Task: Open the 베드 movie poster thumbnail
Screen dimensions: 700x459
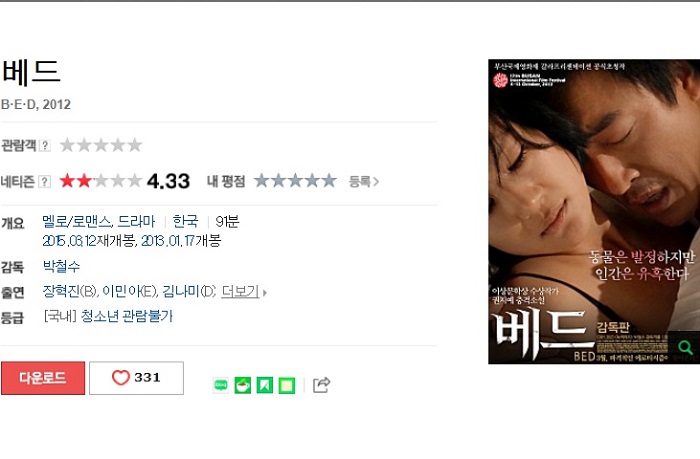Action: pyautogui.click(x=594, y=211)
